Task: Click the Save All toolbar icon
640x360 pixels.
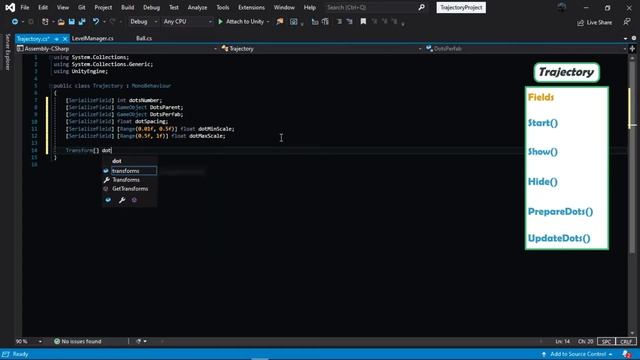Action: (82, 22)
